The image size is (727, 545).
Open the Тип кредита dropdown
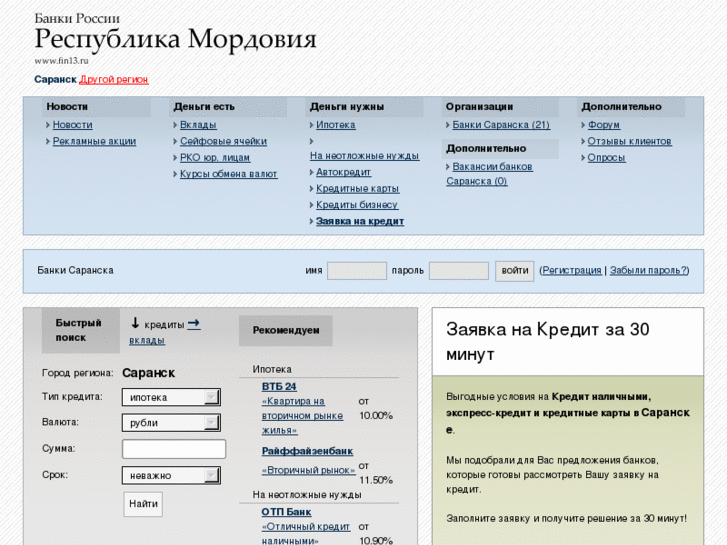[211, 397]
